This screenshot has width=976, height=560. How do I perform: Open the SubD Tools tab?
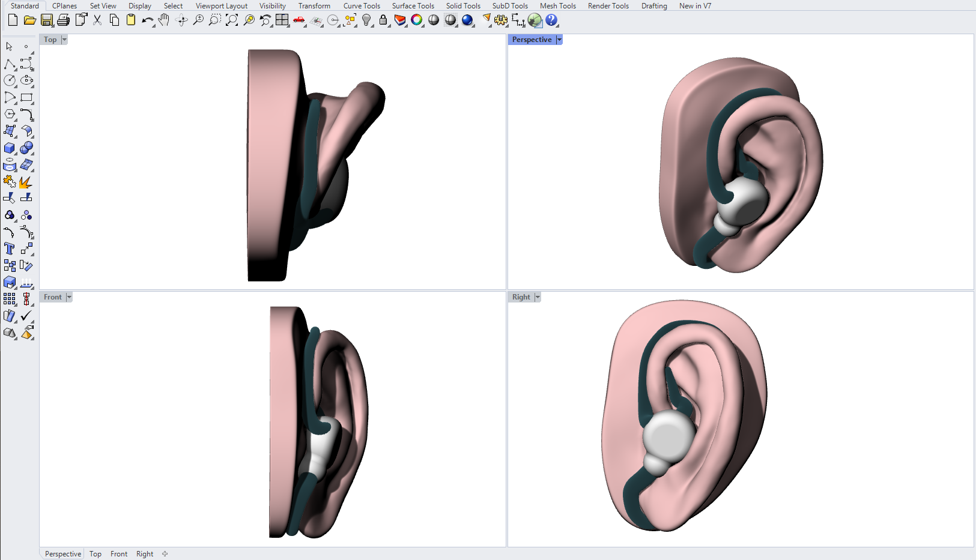coord(510,6)
